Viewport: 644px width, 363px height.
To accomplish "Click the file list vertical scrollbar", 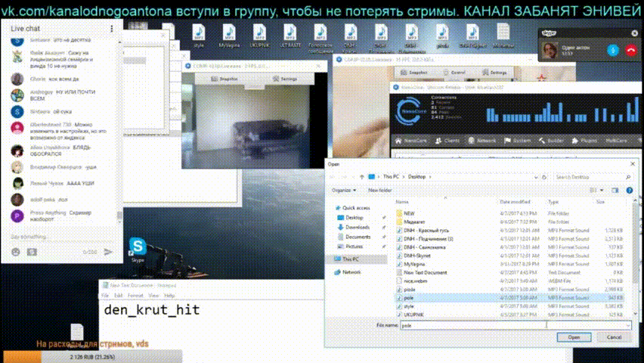I will [636, 257].
